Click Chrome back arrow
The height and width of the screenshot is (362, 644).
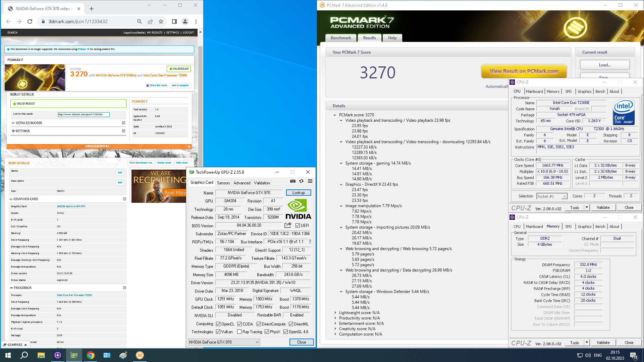click(x=8, y=21)
